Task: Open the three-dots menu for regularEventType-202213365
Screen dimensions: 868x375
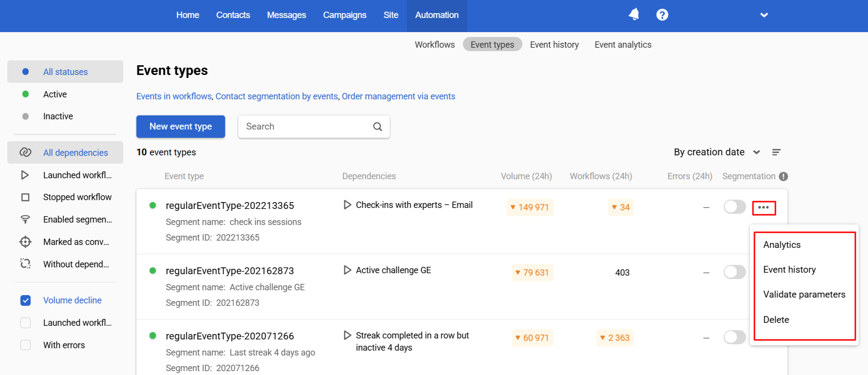Action: click(764, 207)
